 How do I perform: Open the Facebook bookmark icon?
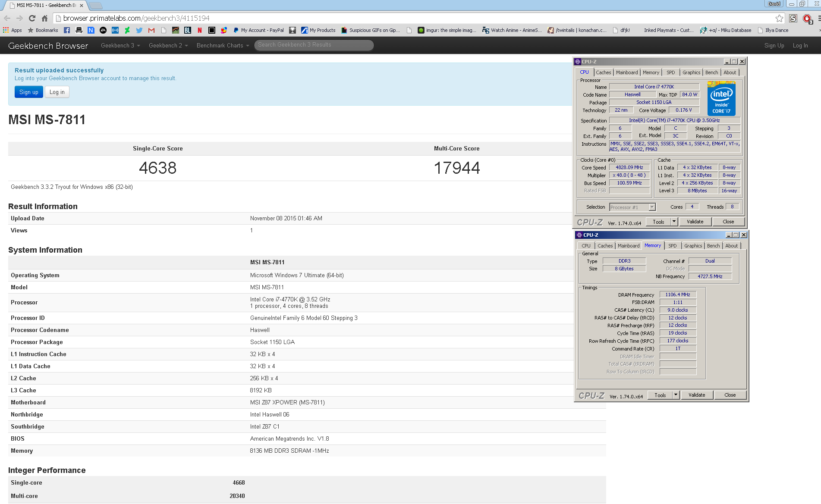pyautogui.click(x=67, y=30)
